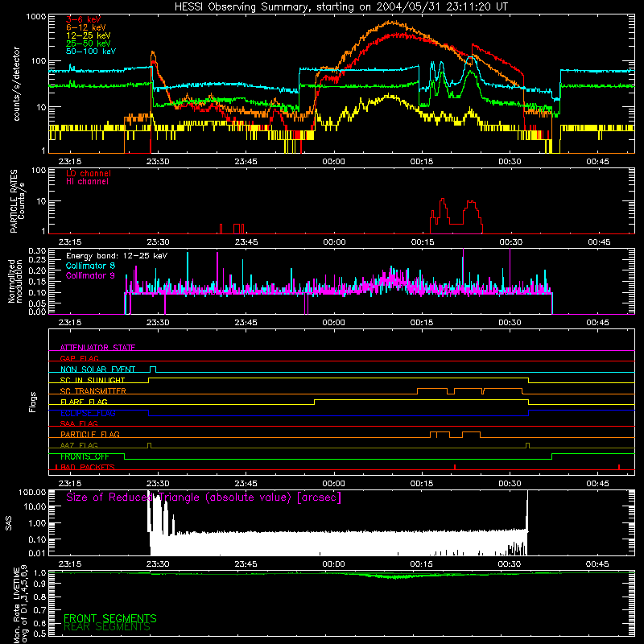Click the 00:00 tick under counts plot

point(333,162)
